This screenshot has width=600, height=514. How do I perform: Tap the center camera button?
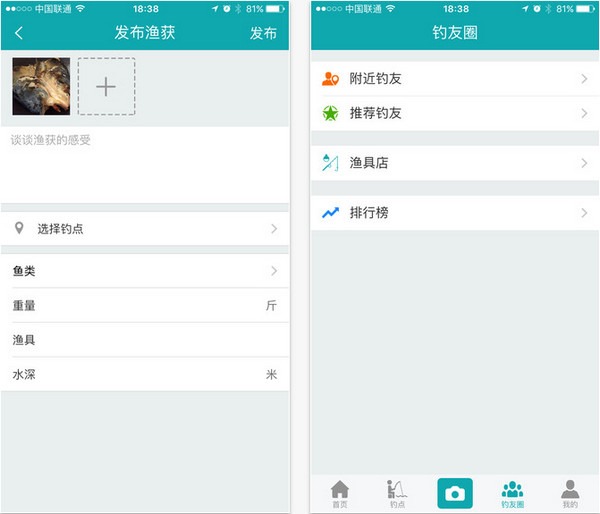pyautogui.click(x=455, y=493)
